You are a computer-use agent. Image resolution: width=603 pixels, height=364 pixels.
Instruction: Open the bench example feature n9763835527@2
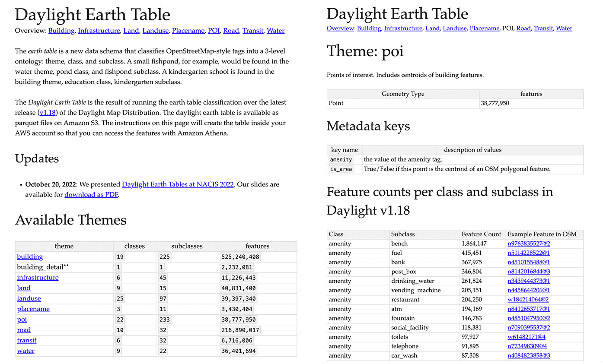point(529,244)
